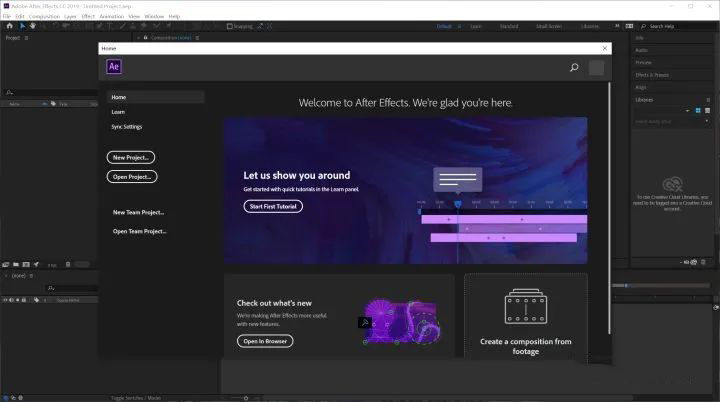720x402 pixels.
Task: Toggle the Snapping checkbox
Action: tap(230, 26)
